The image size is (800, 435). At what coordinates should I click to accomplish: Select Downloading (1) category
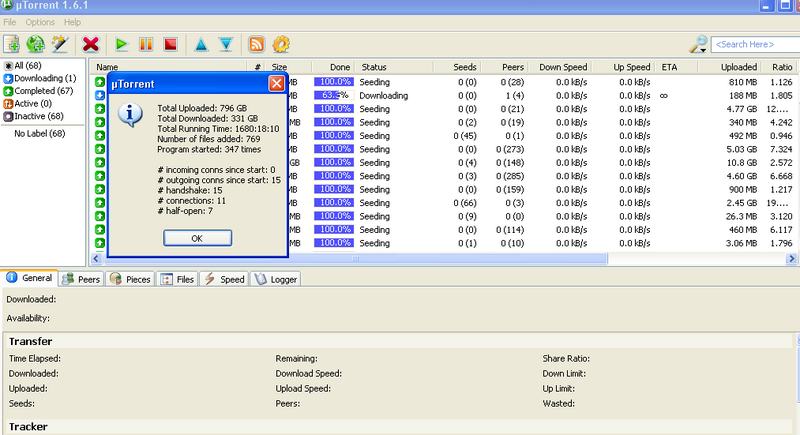point(40,78)
